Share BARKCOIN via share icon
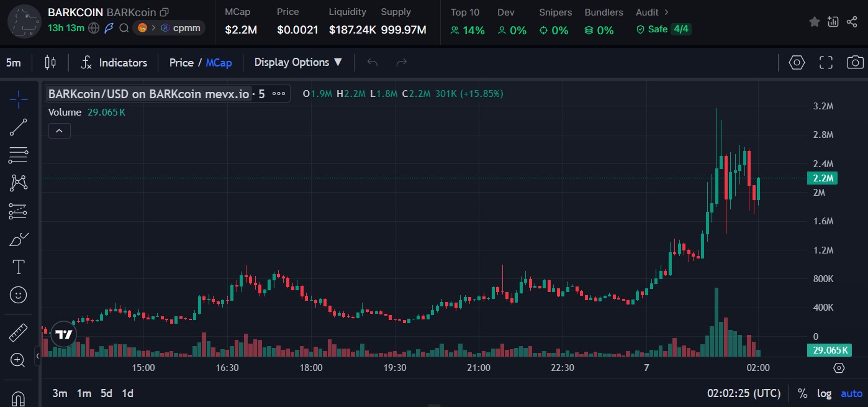This screenshot has height=407, width=868. pyautogui.click(x=852, y=22)
